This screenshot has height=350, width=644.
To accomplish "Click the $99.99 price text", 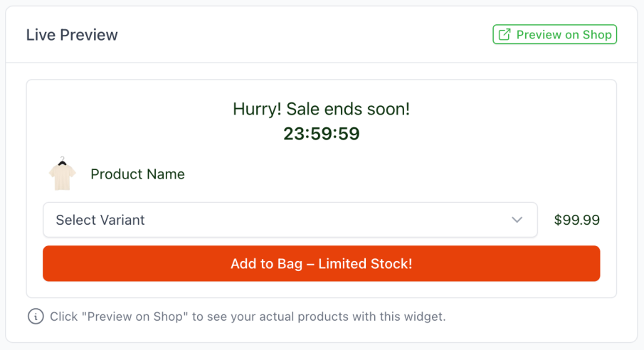I will point(576,220).
